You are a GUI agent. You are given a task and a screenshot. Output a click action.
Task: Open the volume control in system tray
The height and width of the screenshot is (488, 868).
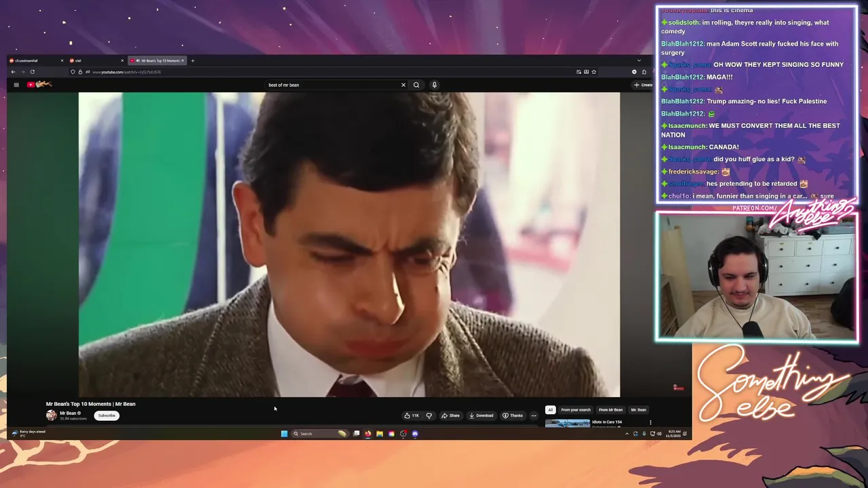(659, 434)
